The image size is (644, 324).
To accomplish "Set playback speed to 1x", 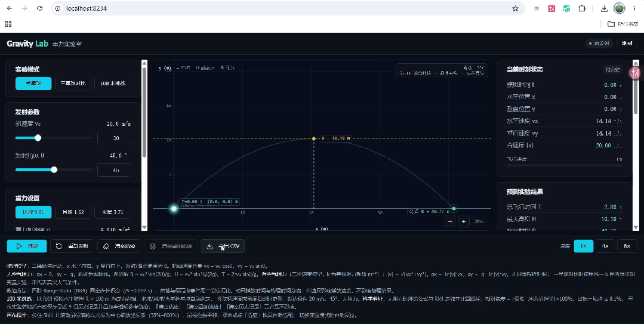I will click(584, 246).
